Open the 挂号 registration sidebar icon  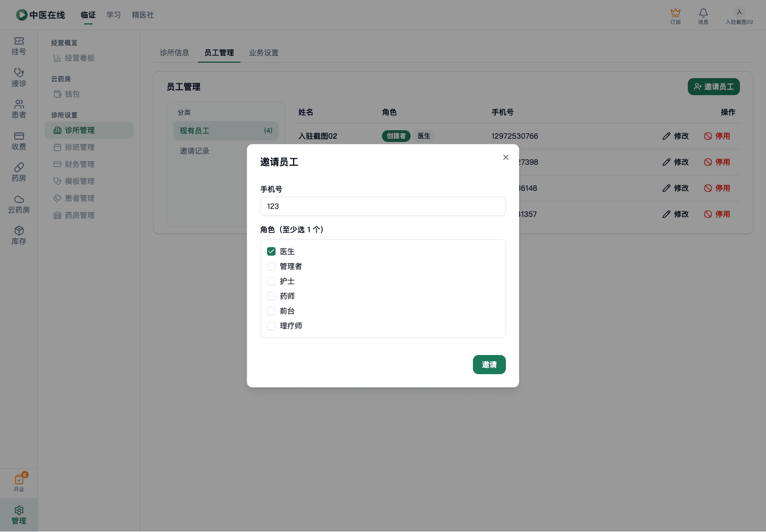19,46
